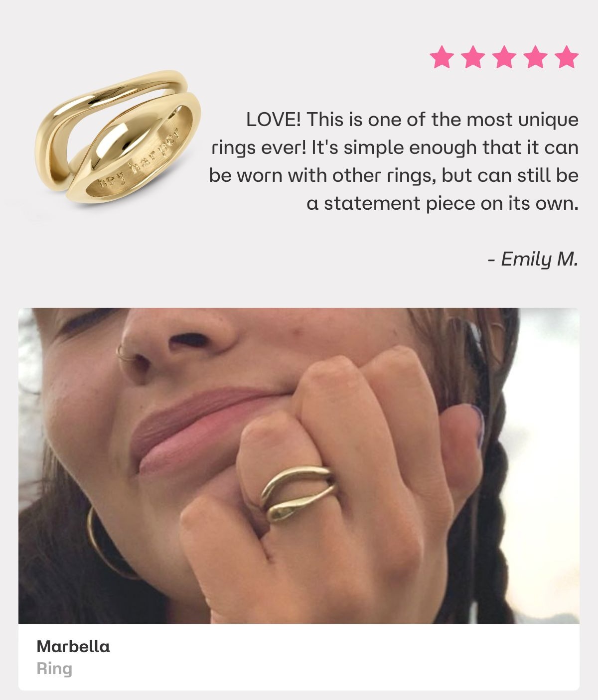
Task: Click the review text starting with LOVE!
Action: tap(394, 161)
